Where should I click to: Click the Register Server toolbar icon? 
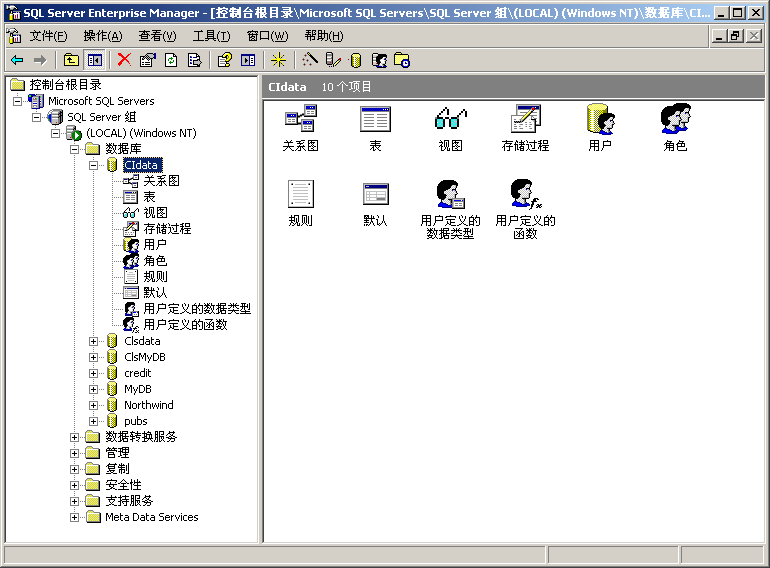pos(333,60)
